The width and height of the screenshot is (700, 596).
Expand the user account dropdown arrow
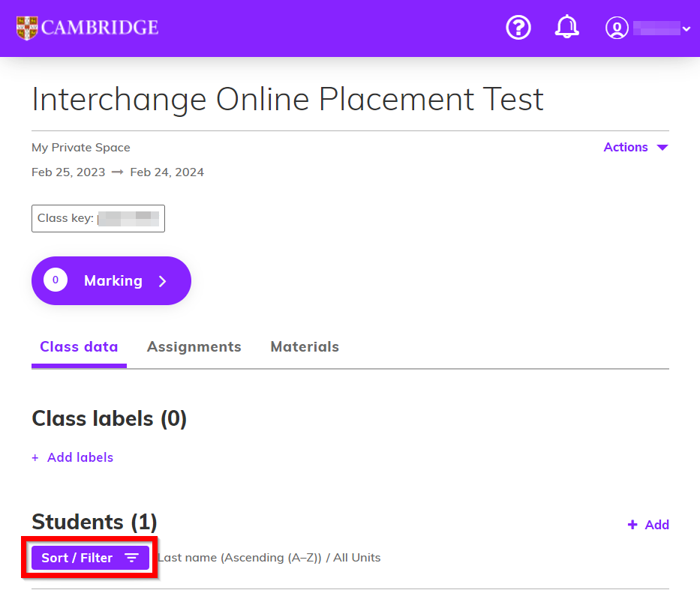(686, 28)
